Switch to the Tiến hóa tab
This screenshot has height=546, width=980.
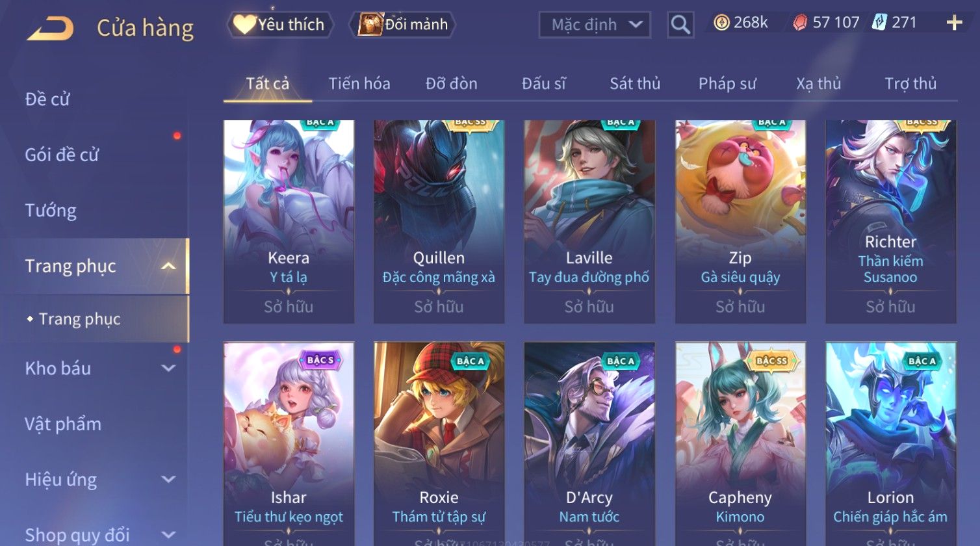[359, 84]
